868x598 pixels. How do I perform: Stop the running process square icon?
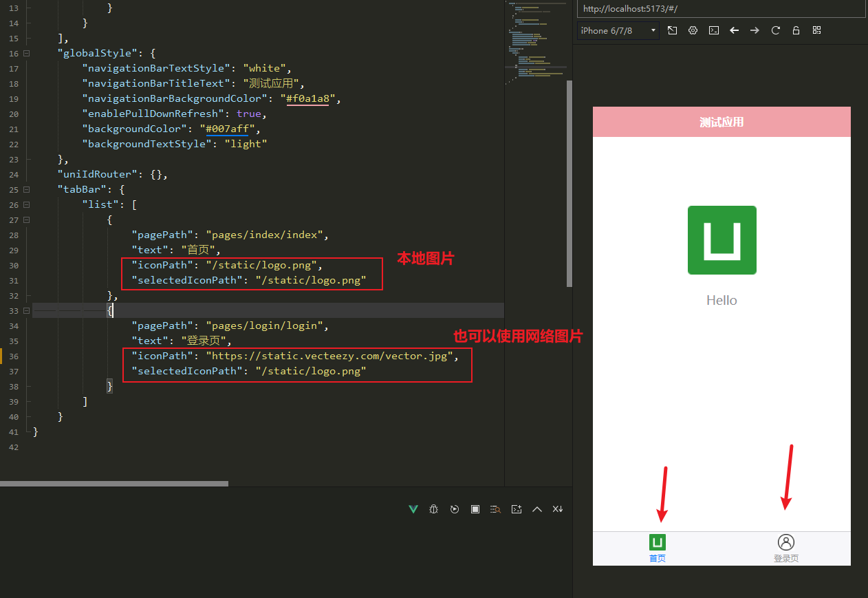click(x=475, y=509)
